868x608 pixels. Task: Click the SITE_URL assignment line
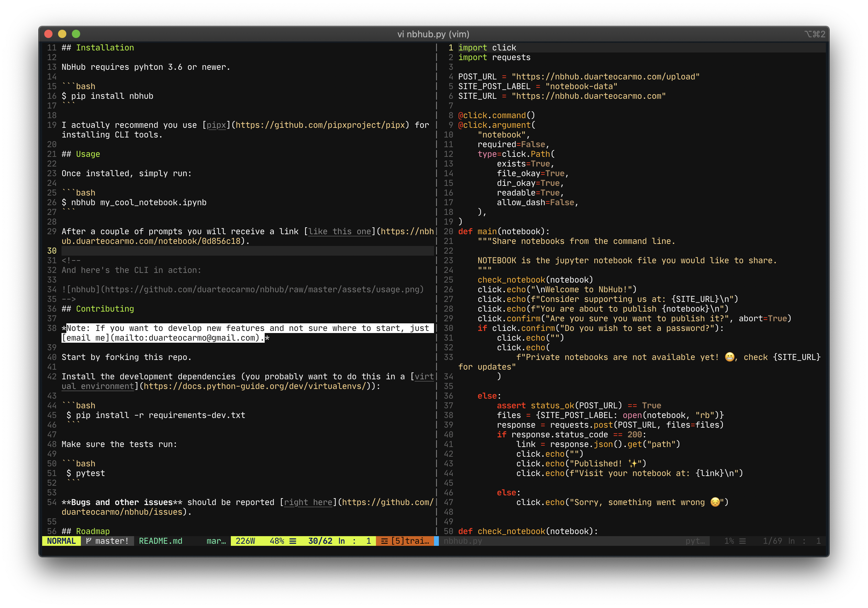[x=562, y=96]
